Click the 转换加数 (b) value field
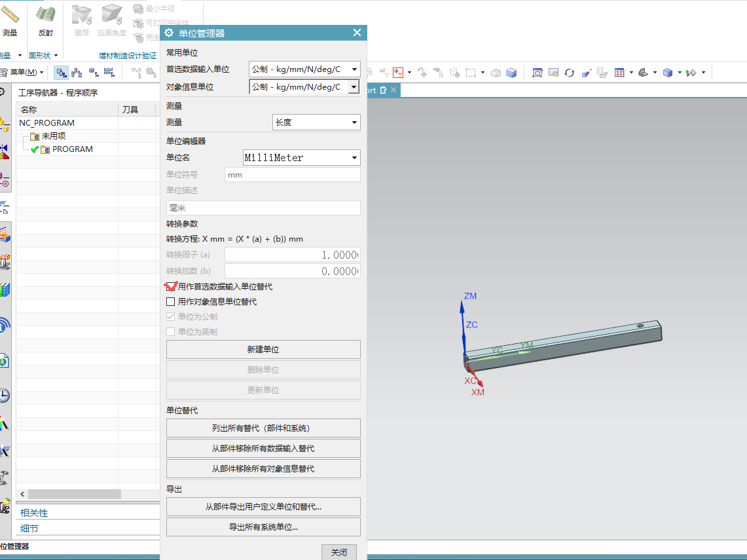This screenshot has height=560, width=747. click(293, 271)
